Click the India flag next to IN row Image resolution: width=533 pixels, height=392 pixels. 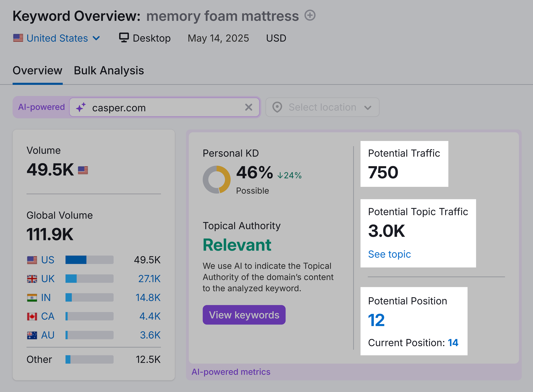[32, 297]
